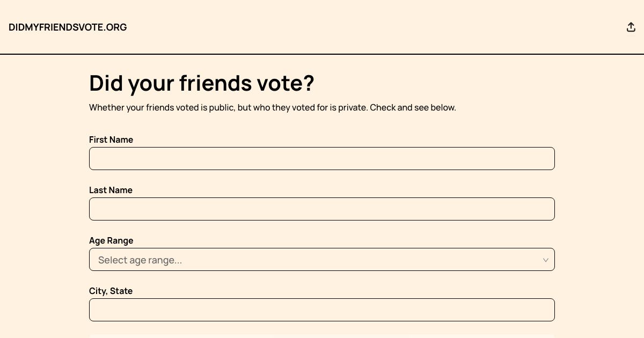Click the 'City, State' label
The image size is (644, 338).
click(111, 291)
